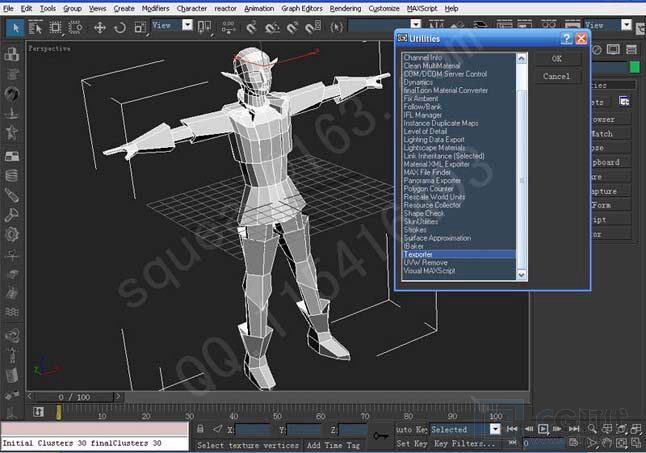Select Visual MAXScript utility
Image resolution: width=646 pixels, height=453 pixels.
459,271
